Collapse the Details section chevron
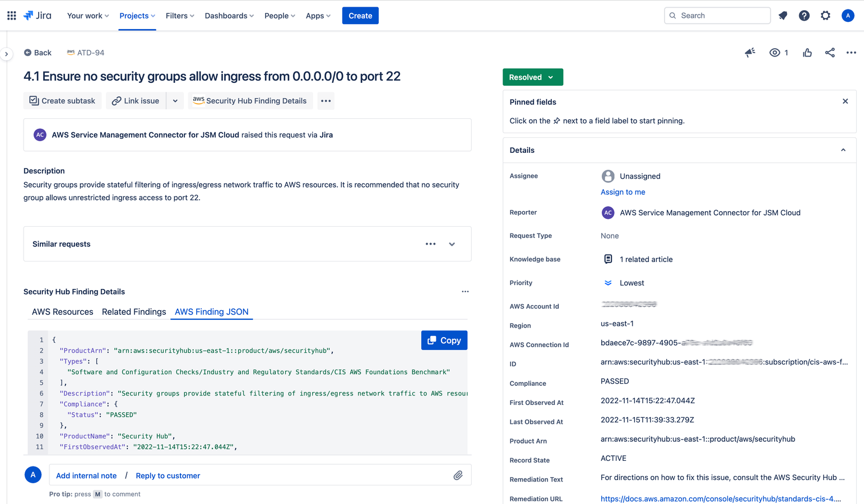This screenshot has height=504, width=864. [x=843, y=150]
